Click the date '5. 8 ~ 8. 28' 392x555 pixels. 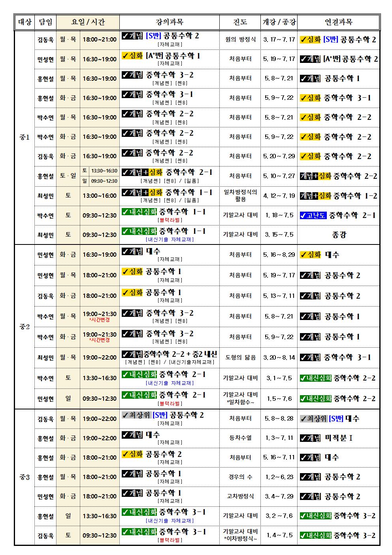pyautogui.click(x=279, y=419)
